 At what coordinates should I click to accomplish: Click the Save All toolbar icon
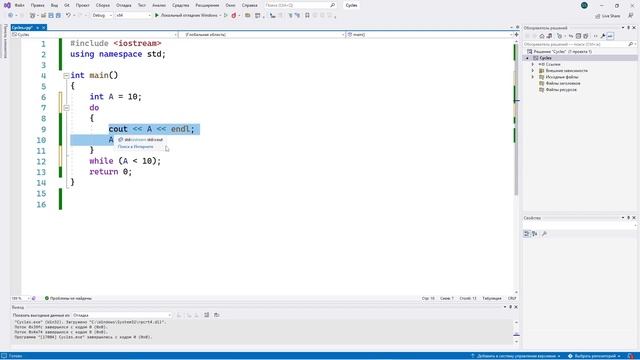coord(58,15)
